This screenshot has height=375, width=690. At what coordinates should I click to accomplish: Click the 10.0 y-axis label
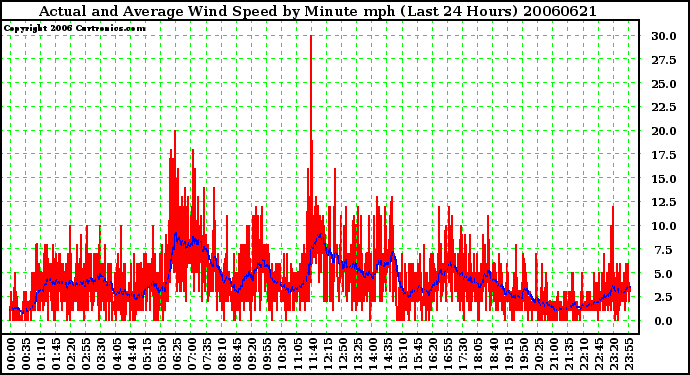[664, 226]
